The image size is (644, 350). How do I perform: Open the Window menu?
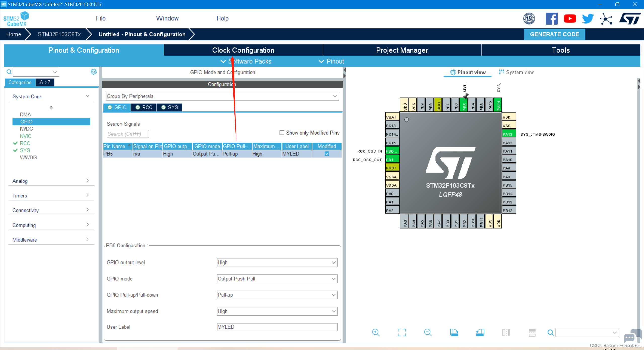pyautogui.click(x=167, y=18)
